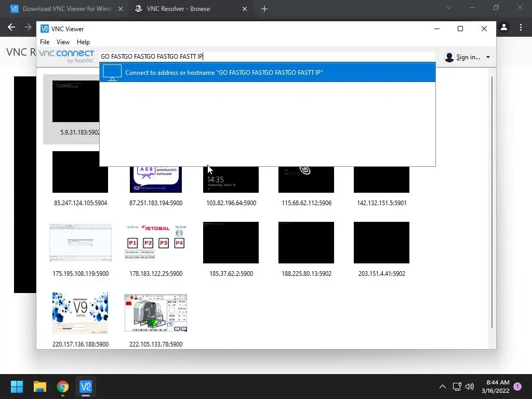This screenshot has height=399, width=532.
Task: Open the File menu in VNC Viewer
Action: pyautogui.click(x=45, y=42)
